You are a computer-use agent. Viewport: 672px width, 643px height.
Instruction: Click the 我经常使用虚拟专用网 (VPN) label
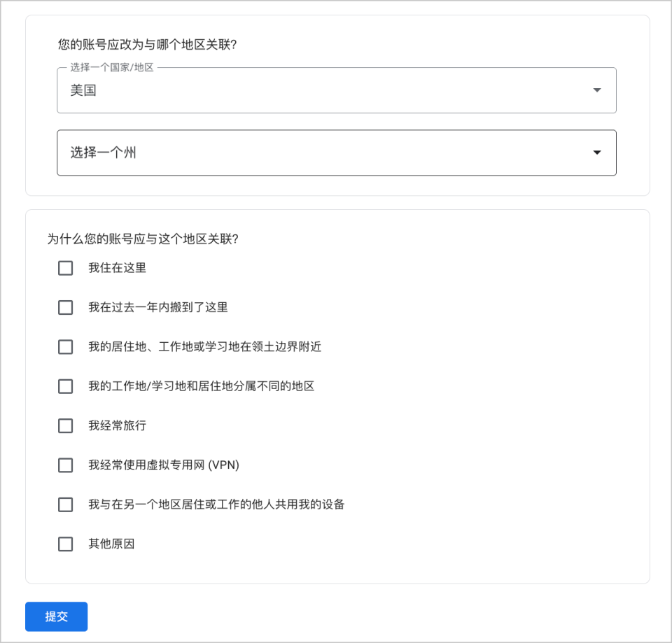tap(162, 465)
